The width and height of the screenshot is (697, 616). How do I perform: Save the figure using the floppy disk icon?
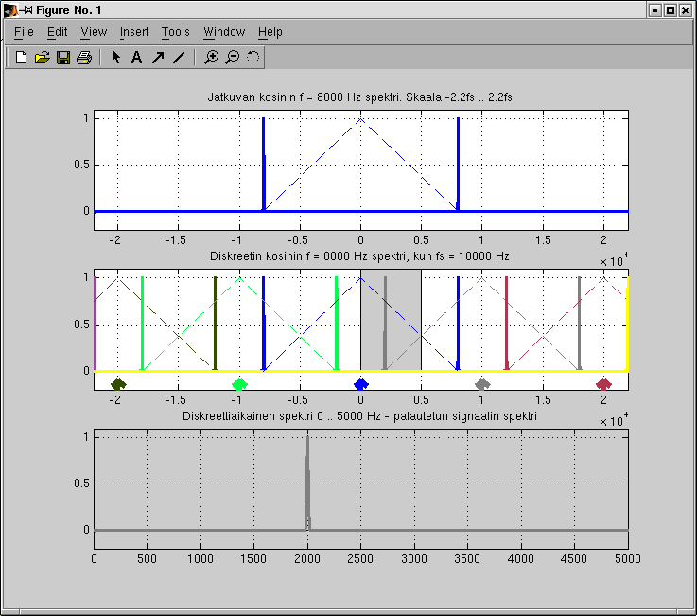click(x=62, y=58)
